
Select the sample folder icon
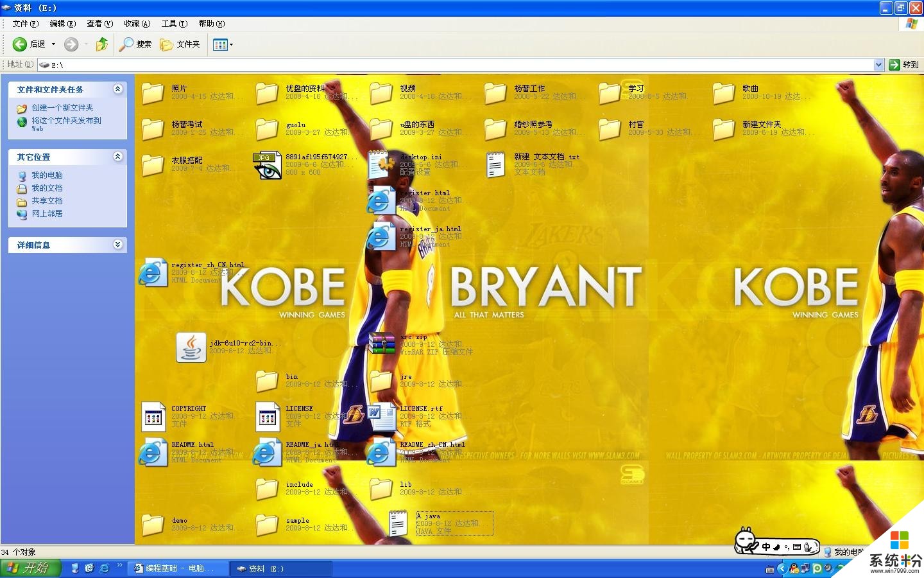[x=267, y=525]
